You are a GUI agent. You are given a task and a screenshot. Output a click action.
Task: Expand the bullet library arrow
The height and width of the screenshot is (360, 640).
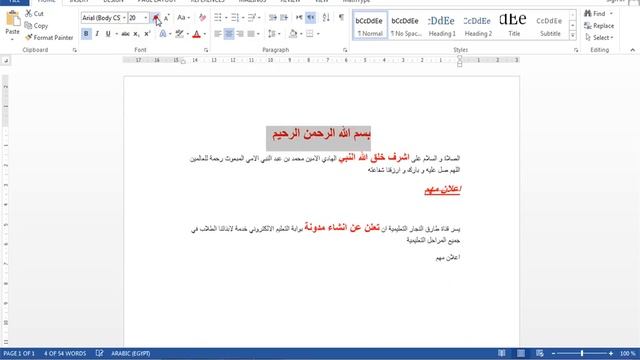[x=226, y=18]
